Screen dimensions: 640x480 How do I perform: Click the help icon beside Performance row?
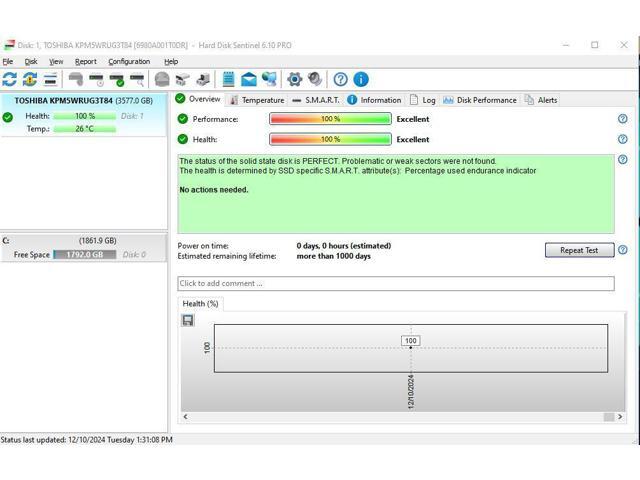[622, 119]
